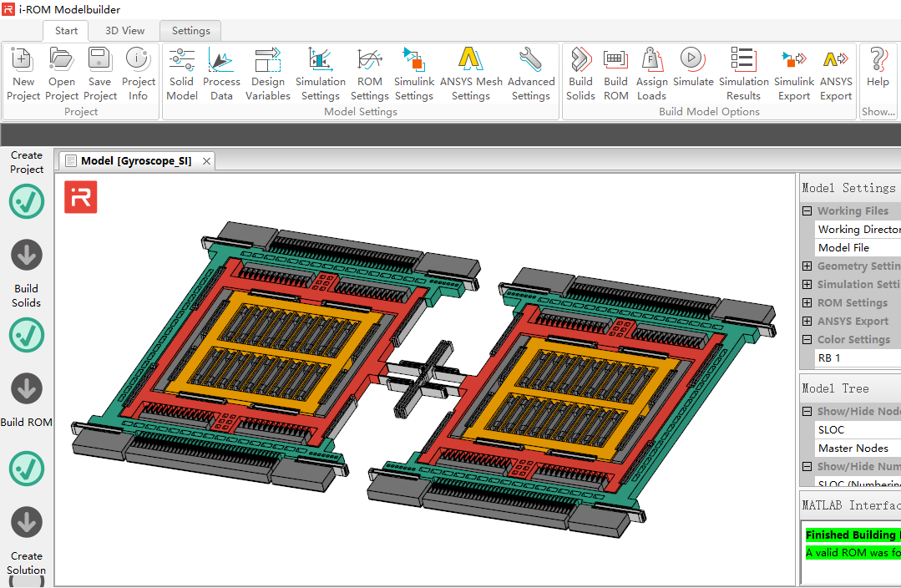Click the ANSYS Export icon
901x588 pixels.
pyautogui.click(x=836, y=73)
